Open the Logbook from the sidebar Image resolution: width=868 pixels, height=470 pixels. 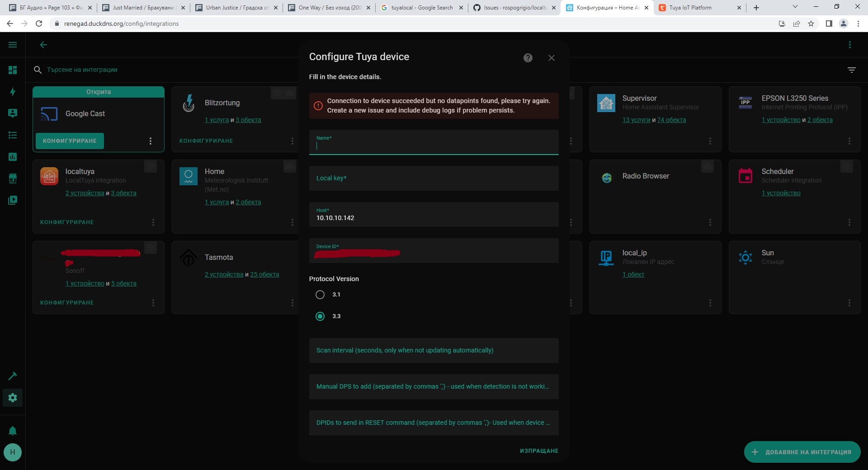point(13,136)
